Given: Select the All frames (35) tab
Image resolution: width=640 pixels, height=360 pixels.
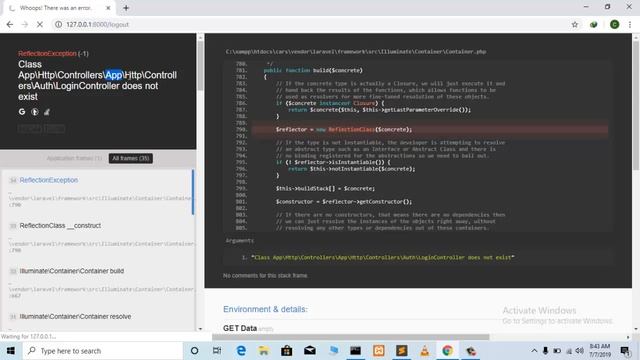Looking at the screenshot, I should tap(131, 158).
